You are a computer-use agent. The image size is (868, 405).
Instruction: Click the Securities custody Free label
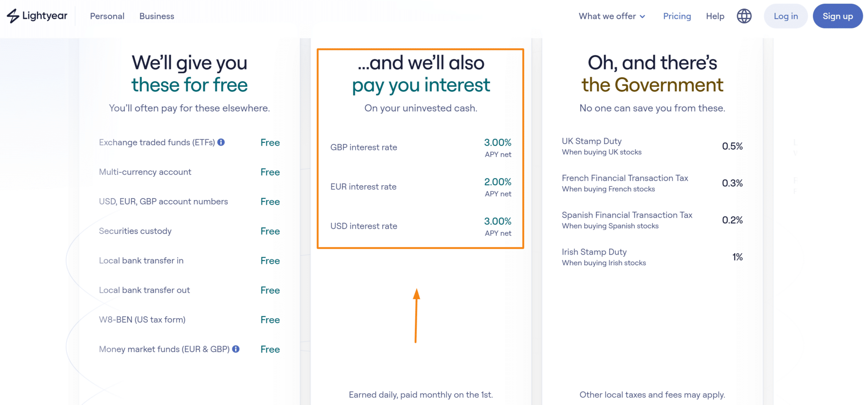click(x=270, y=231)
